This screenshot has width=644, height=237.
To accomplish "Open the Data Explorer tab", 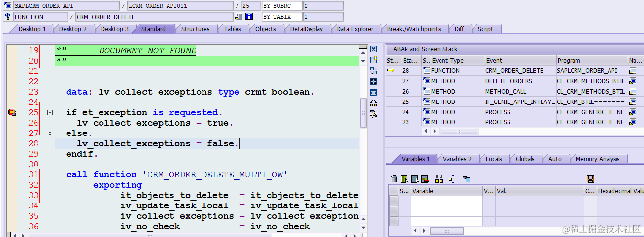I will 355,29.
